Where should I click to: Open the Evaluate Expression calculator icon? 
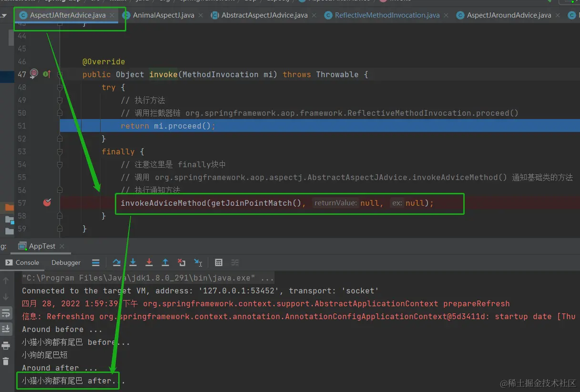coord(219,262)
